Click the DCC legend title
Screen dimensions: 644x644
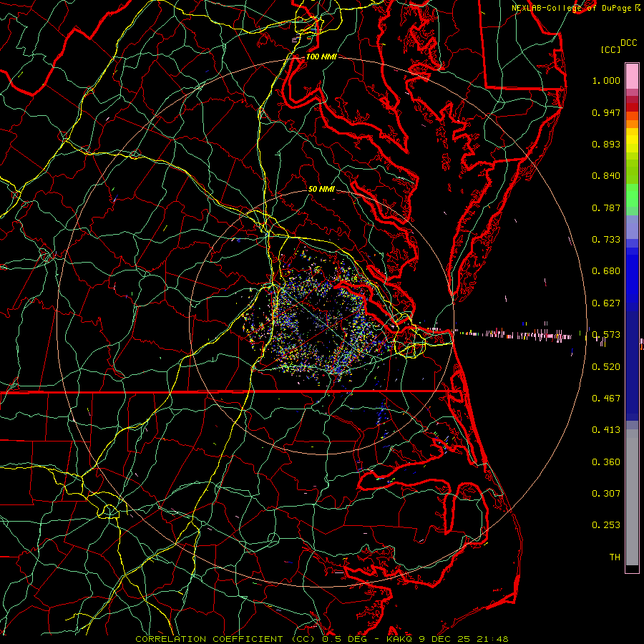(x=628, y=43)
